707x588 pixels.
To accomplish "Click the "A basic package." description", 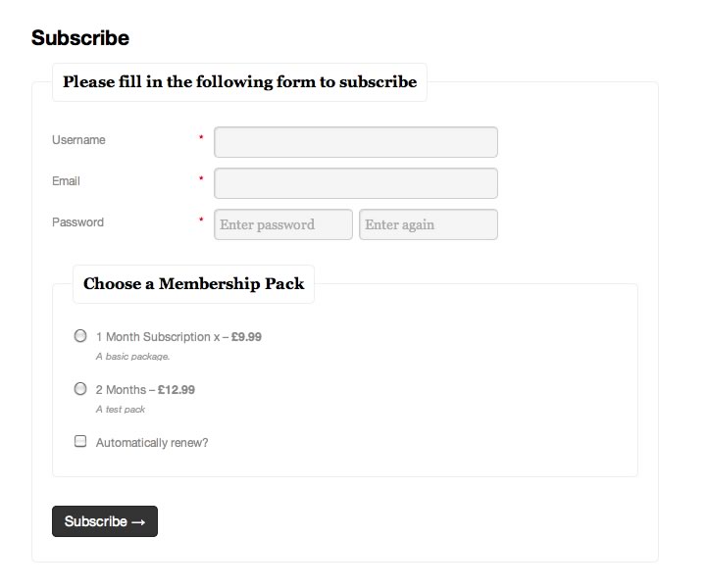I will tap(132, 357).
